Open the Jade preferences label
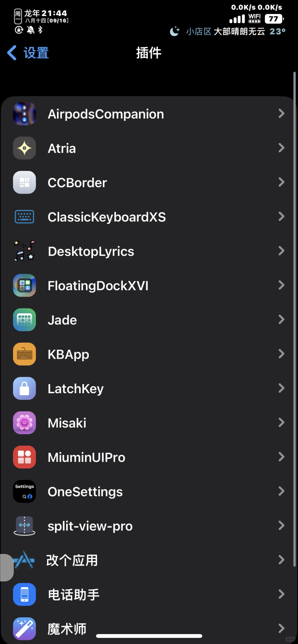Image resolution: width=298 pixels, height=644 pixels. 62,320
